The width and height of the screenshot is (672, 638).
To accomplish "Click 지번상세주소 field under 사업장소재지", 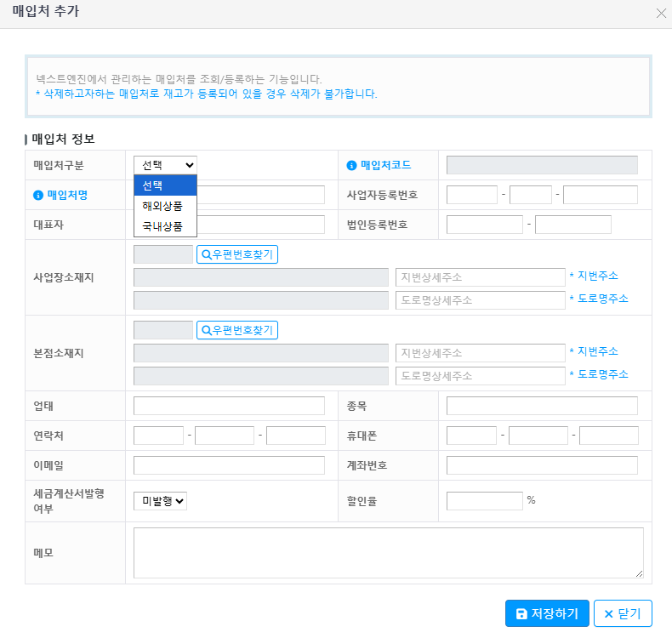I will [480, 277].
